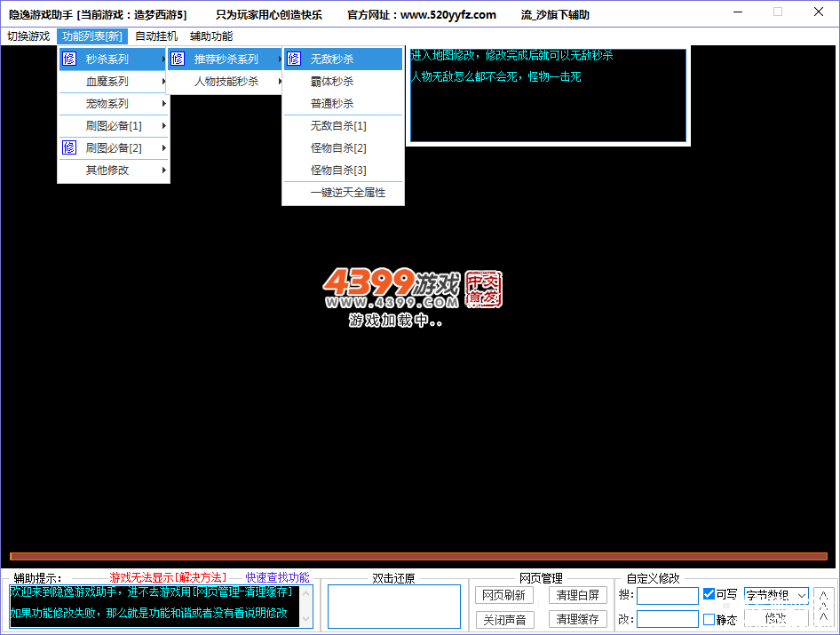Enable the 静态 checkbox
Image resolution: width=840 pixels, height=635 pixels.
[709, 620]
